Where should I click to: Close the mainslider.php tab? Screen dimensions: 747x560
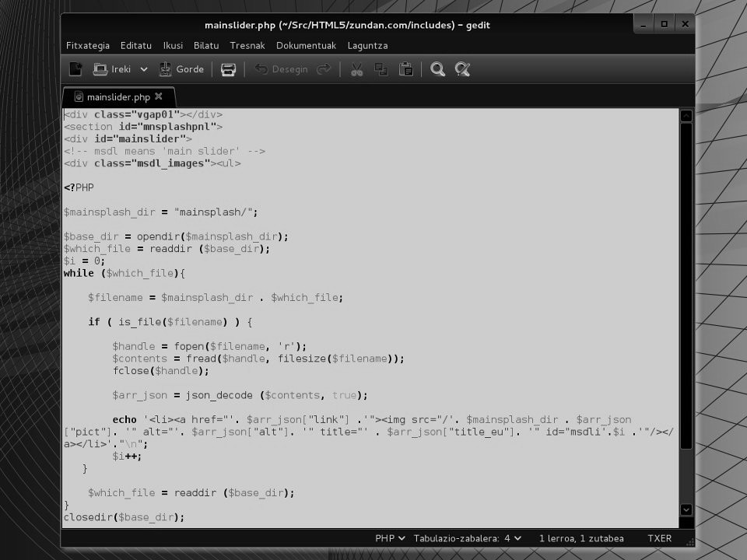tap(159, 96)
